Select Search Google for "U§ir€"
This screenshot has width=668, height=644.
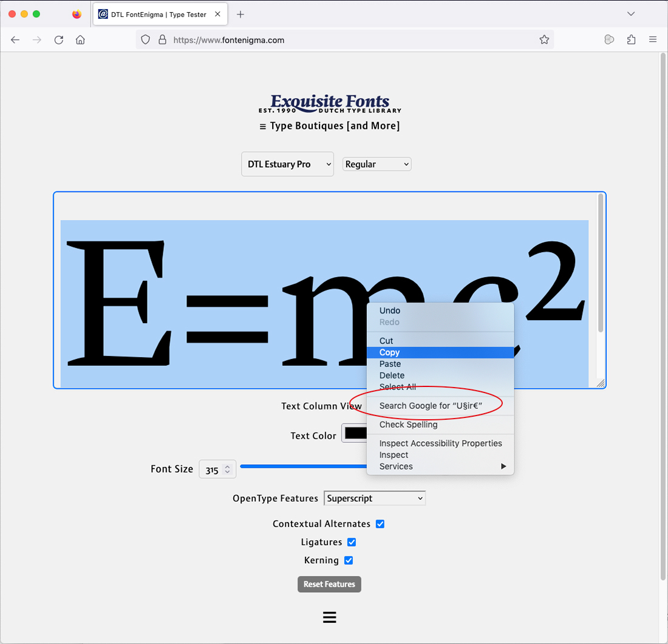(440, 406)
